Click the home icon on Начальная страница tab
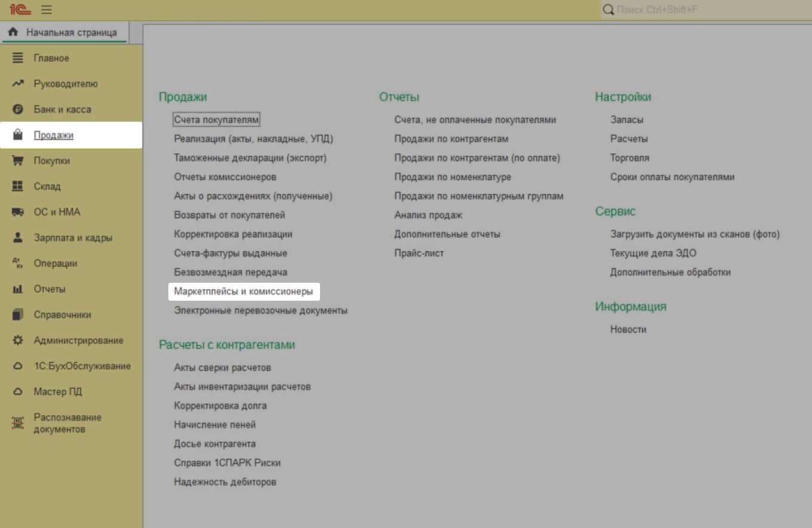 (14, 32)
